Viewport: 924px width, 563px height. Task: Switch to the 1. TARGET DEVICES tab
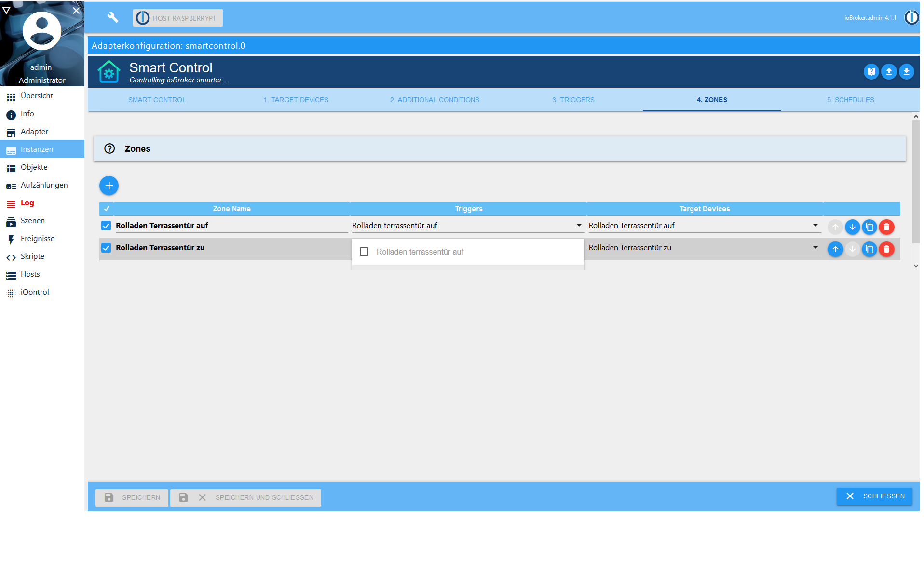(296, 100)
